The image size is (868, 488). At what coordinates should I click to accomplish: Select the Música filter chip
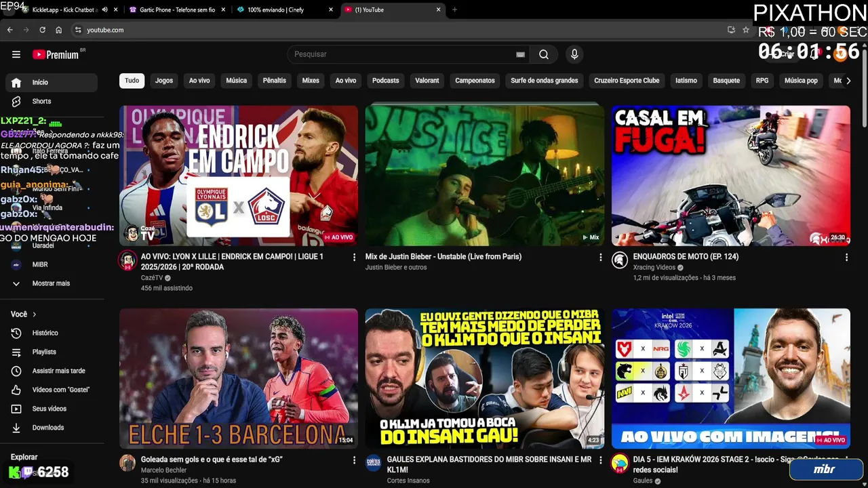click(x=236, y=81)
